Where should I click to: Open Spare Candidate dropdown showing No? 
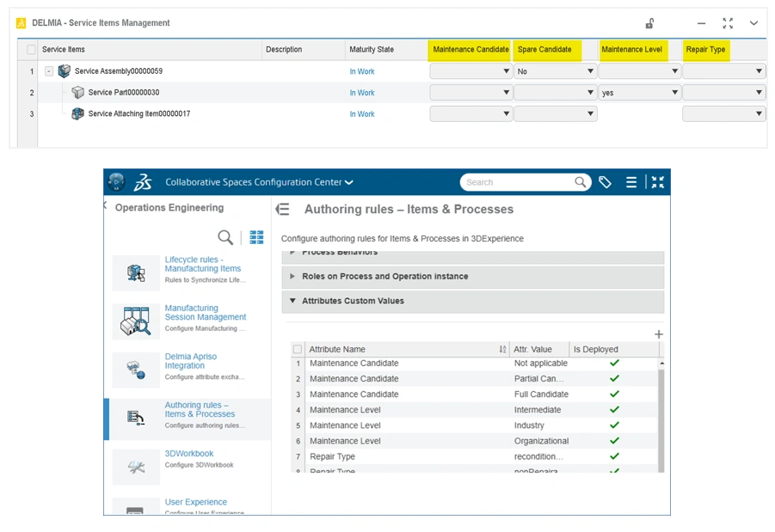tap(555, 71)
